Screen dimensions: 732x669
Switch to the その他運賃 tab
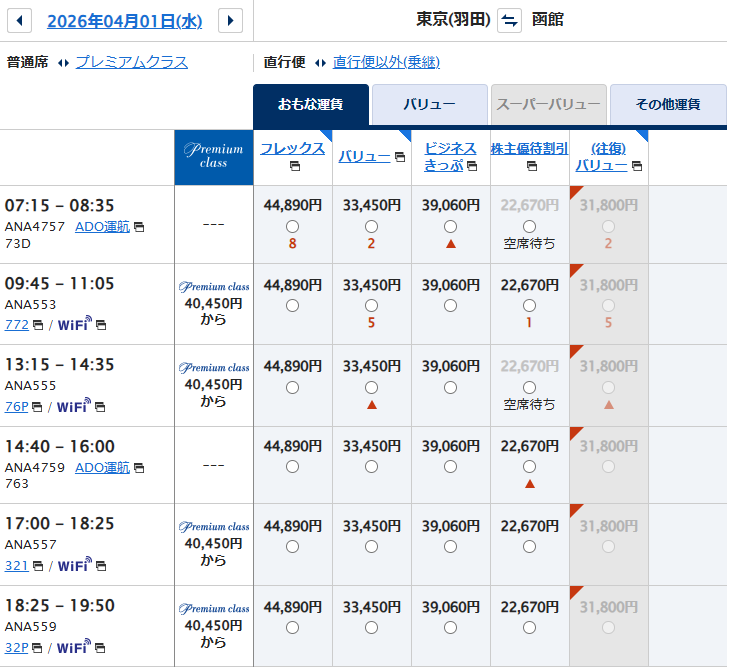668,104
